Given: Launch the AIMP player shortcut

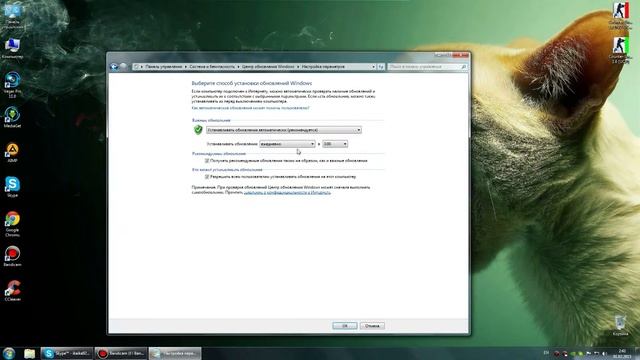Looking at the screenshot, I should tap(12, 152).
